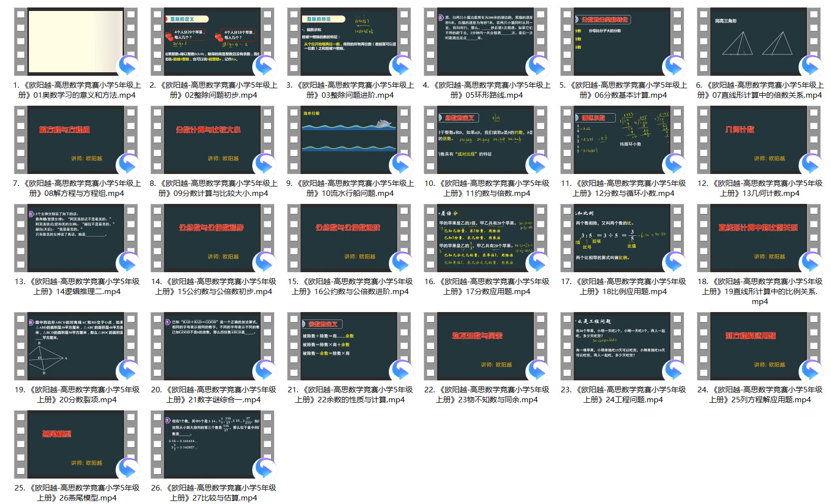
Task: Click the blue bird badge on 10流水行船问题 video
Action: coord(401,164)
